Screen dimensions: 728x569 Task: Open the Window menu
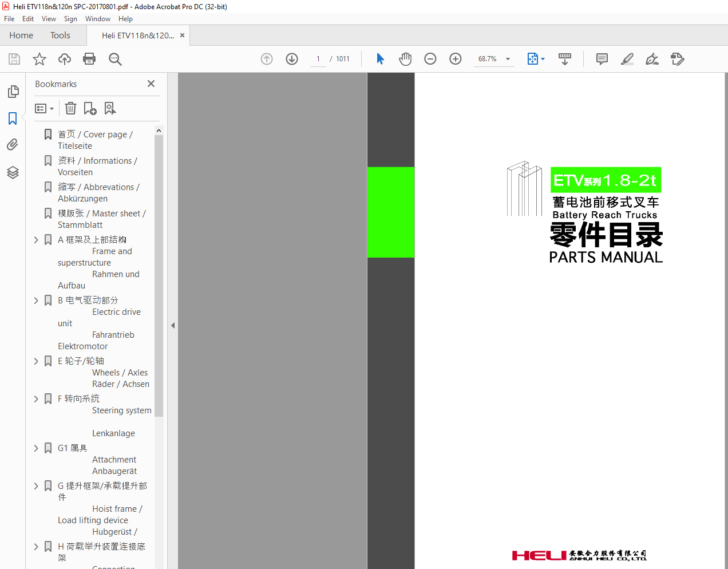pos(98,19)
